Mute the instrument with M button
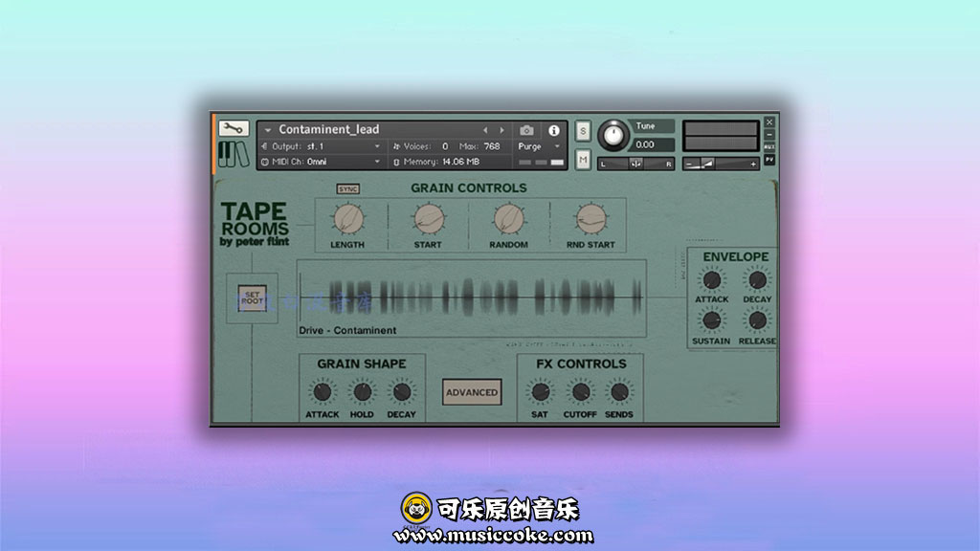 583,160
